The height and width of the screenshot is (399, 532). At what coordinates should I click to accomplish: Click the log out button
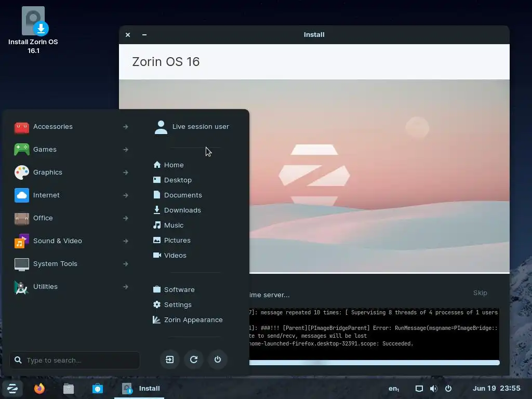pos(170,360)
